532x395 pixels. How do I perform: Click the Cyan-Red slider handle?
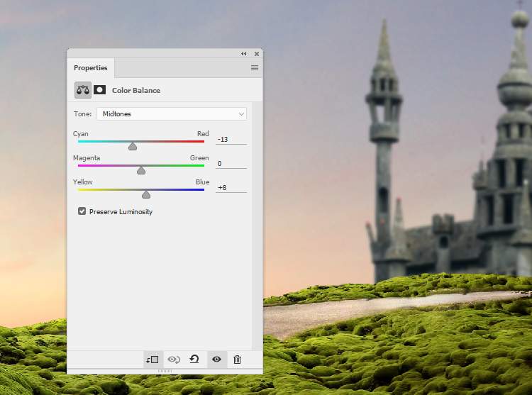pos(132,146)
